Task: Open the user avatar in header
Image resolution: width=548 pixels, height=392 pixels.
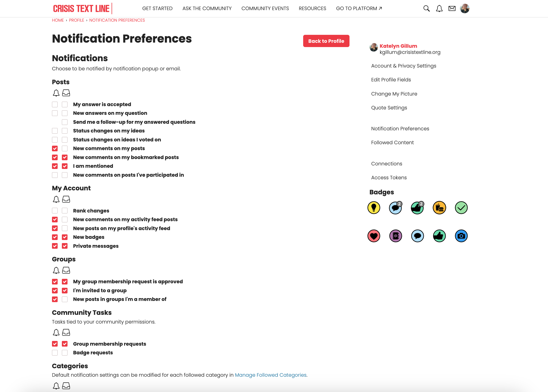Action: [465, 8]
